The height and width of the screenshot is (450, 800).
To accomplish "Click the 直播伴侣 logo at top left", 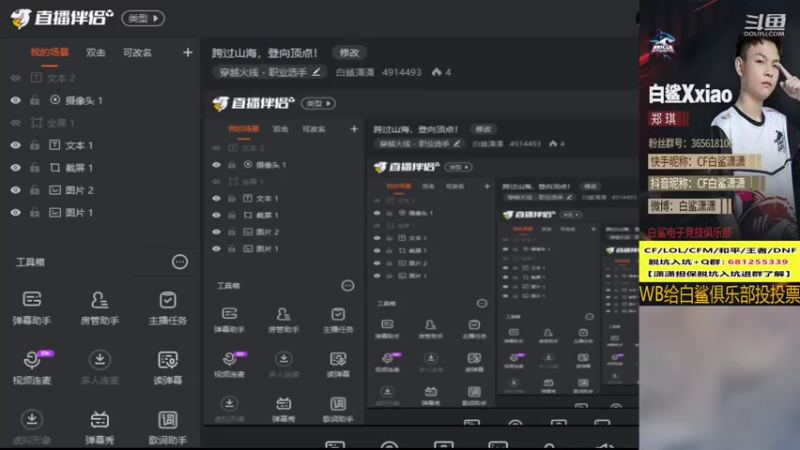I will point(61,18).
